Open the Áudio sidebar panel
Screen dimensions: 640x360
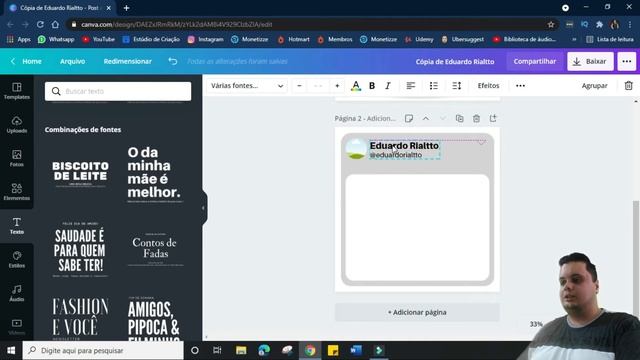click(x=17, y=293)
